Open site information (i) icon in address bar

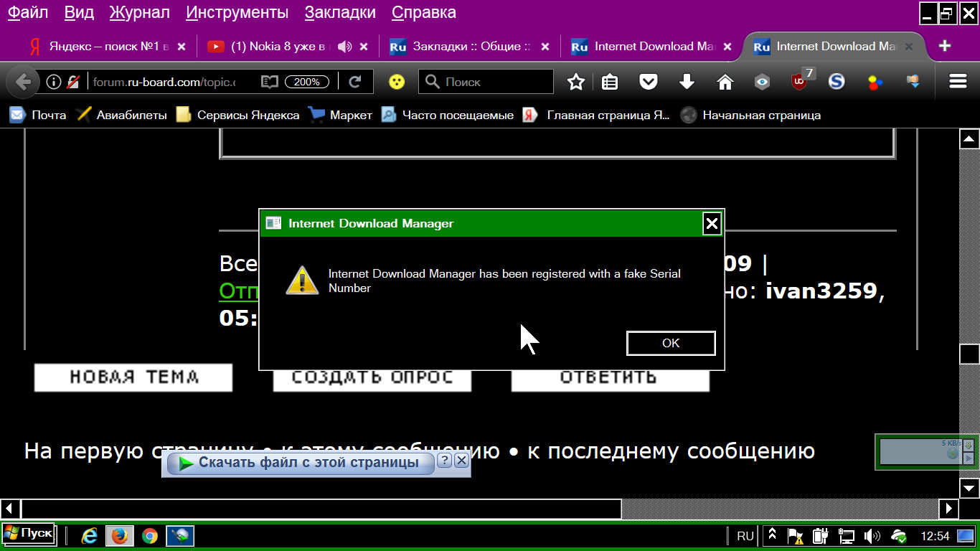(x=53, y=82)
